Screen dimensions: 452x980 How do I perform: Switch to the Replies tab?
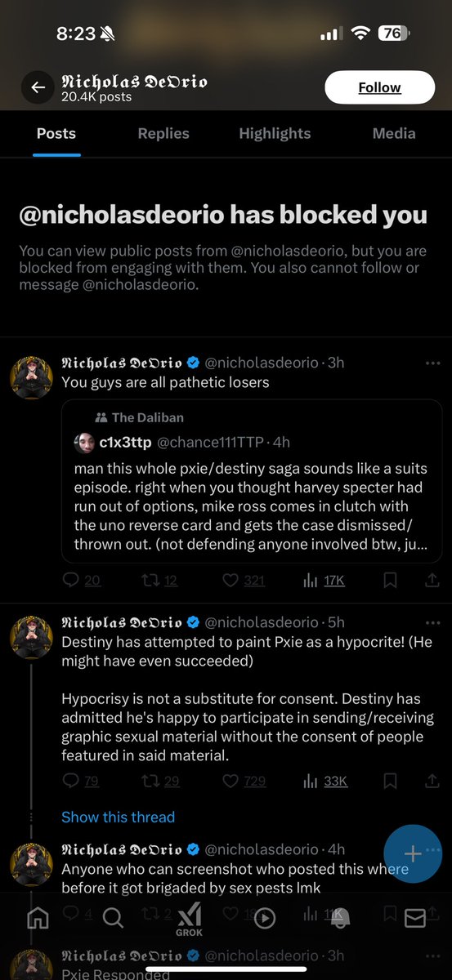[x=163, y=133]
